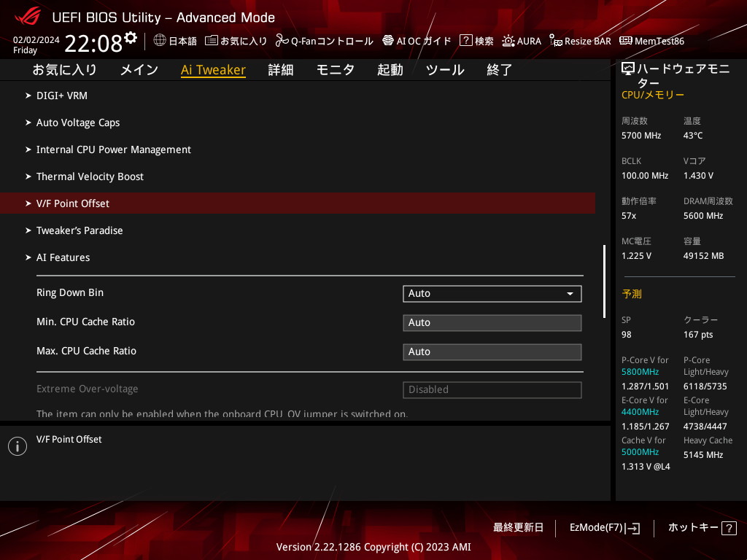Open the clock settings gear icon
747x560 pixels.
(131, 37)
